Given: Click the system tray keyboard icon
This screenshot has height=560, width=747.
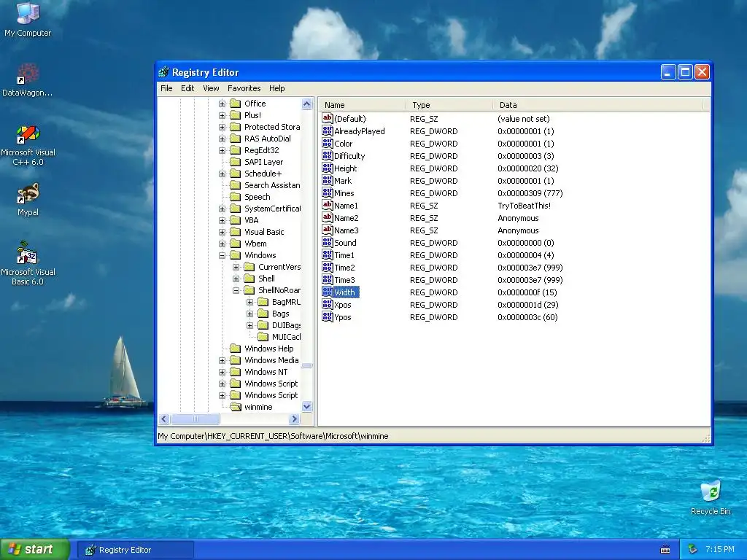Looking at the screenshot, I should 665,550.
